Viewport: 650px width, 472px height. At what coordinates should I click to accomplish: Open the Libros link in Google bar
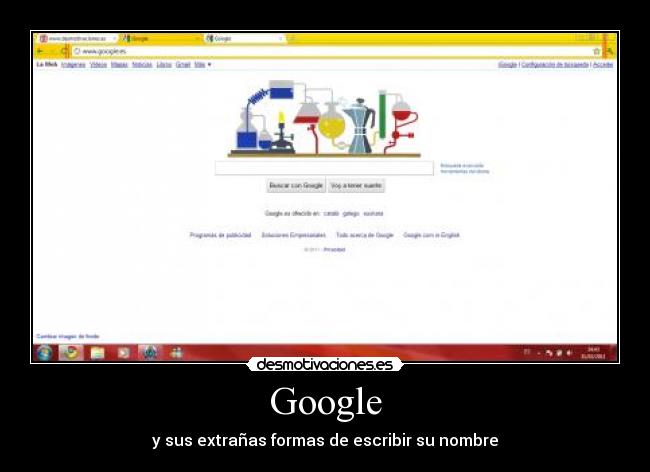(x=164, y=65)
